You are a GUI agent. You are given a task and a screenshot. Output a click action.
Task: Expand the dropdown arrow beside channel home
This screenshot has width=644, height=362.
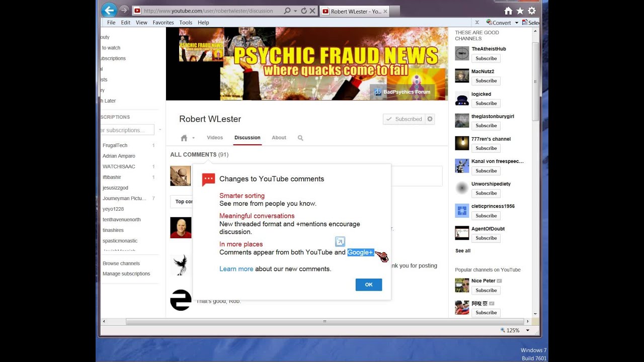(193, 138)
